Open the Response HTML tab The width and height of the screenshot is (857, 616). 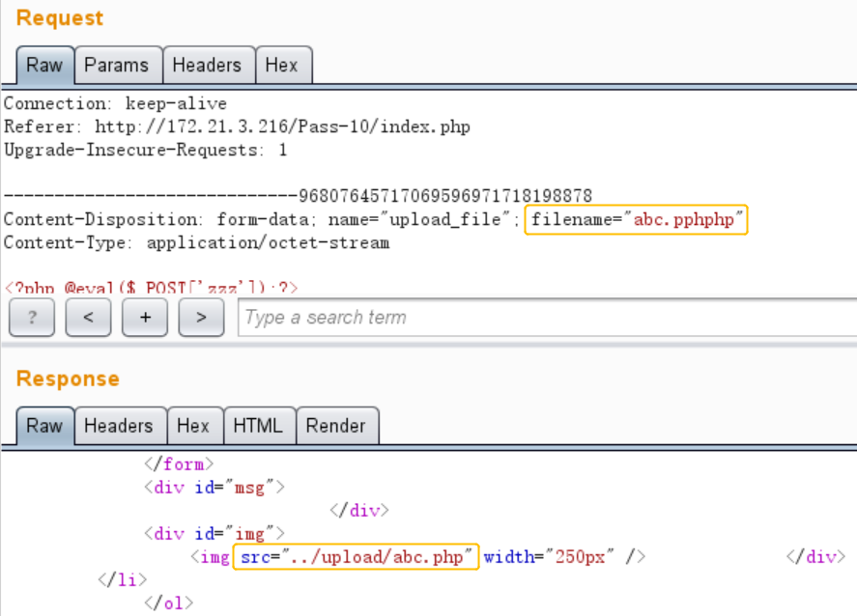point(258,426)
